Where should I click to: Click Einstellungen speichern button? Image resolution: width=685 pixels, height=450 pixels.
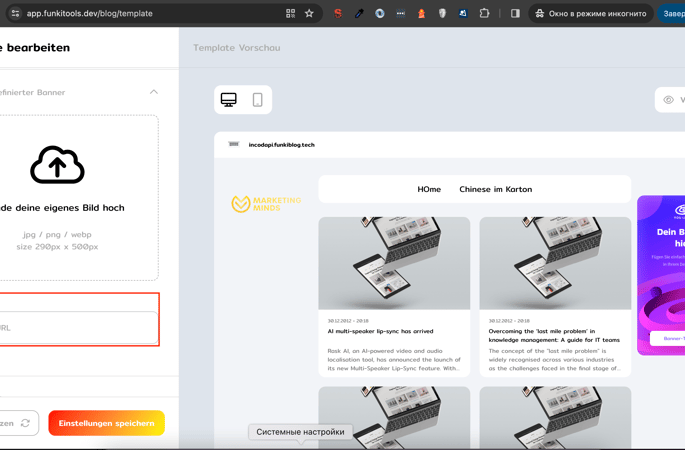106,423
